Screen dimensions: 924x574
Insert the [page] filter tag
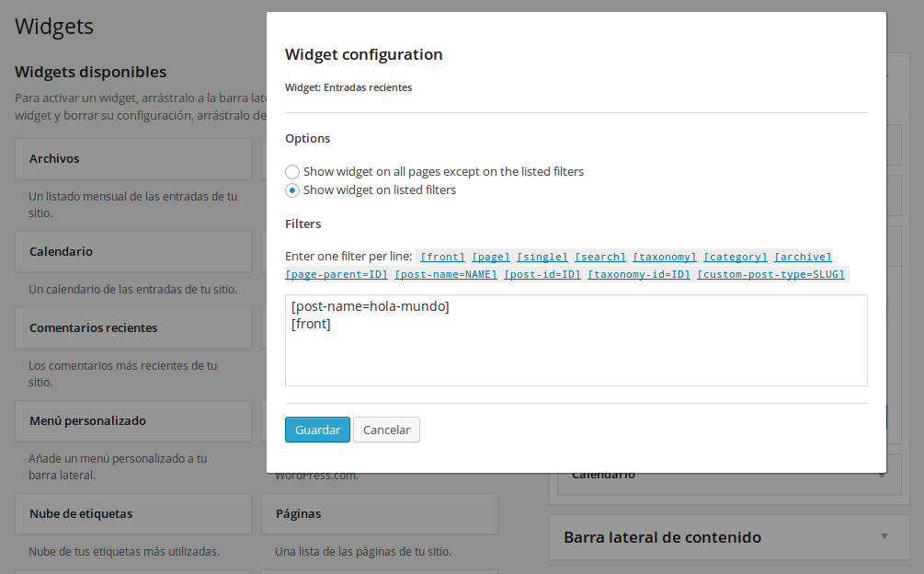[491, 257]
